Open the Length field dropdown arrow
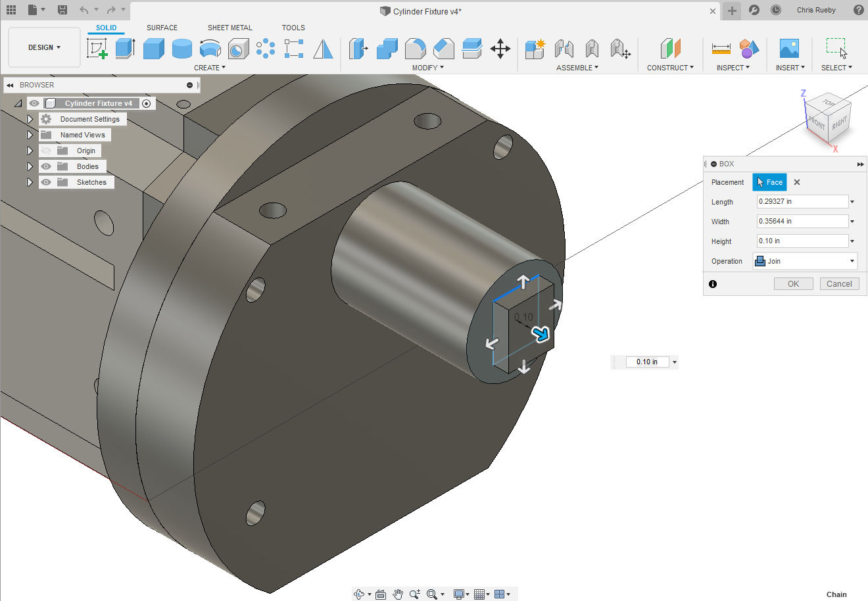 point(853,202)
